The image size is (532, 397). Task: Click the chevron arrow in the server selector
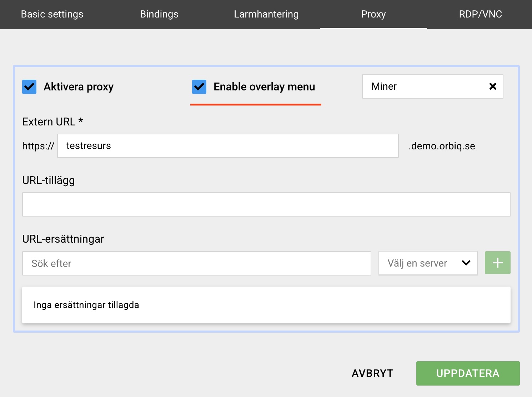click(466, 263)
